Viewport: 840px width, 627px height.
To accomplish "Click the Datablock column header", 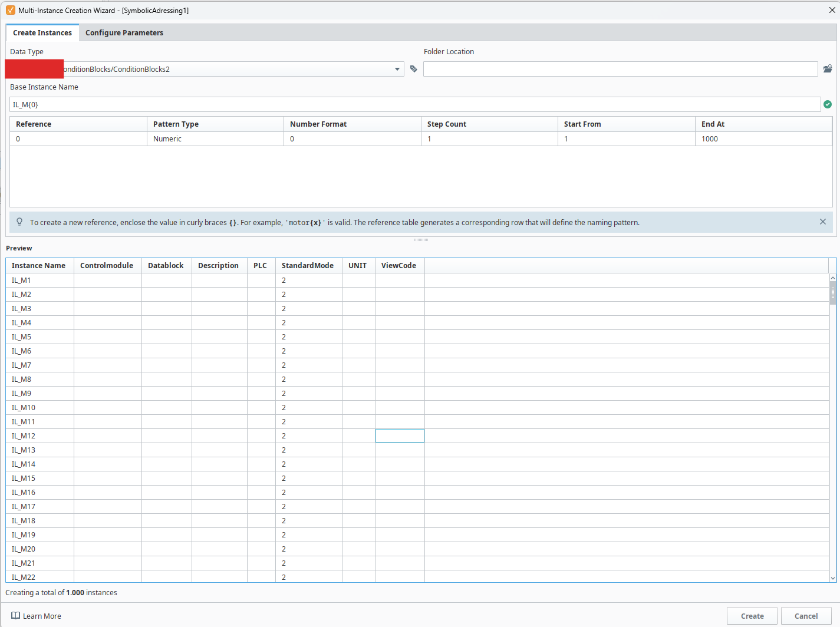I will pos(167,266).
